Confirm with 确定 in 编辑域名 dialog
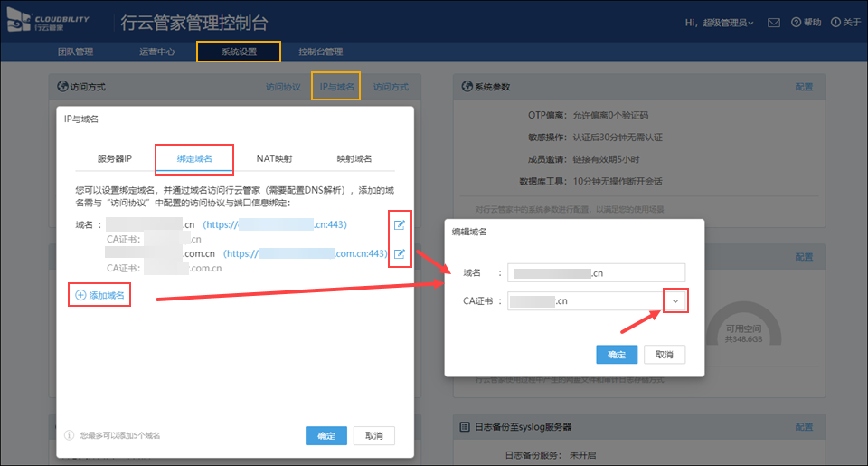Image resolution: width=868 pixels, height=466 pixels. (x=617, y=354)
